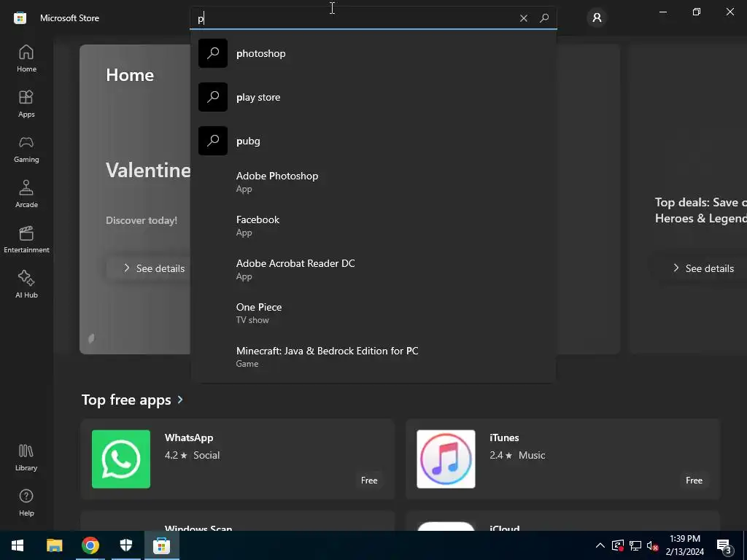Choose Adobe Photoshop app result

pyautogui.click(x=373, y=182)
